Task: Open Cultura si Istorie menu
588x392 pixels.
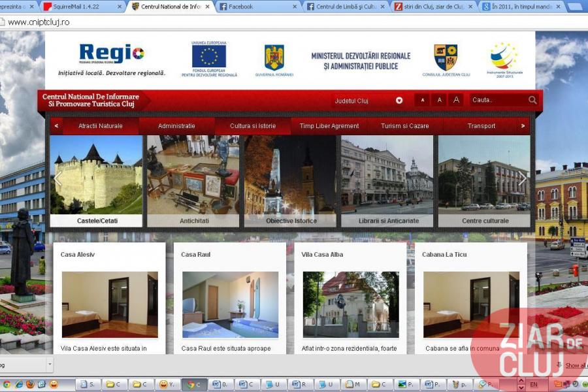Action: (x=253, y=126)
